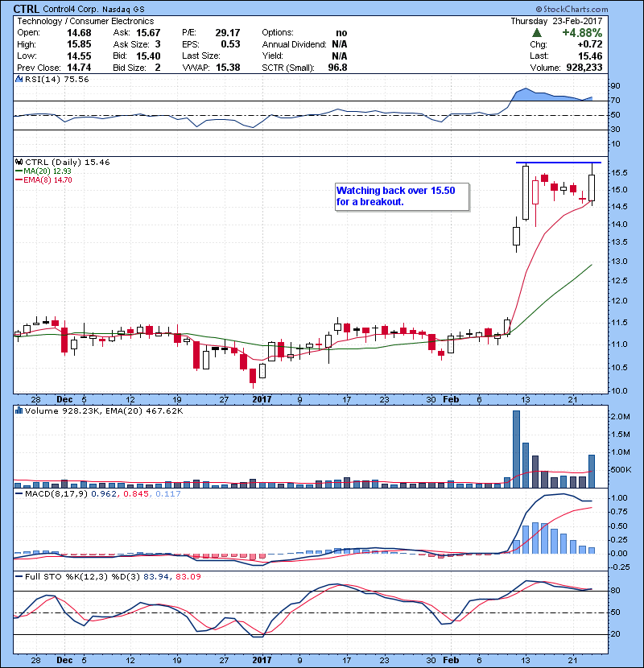This screenshot has width=644, height=668.
Task: Click the P/E value 29.17
Action: pos(228,33)
